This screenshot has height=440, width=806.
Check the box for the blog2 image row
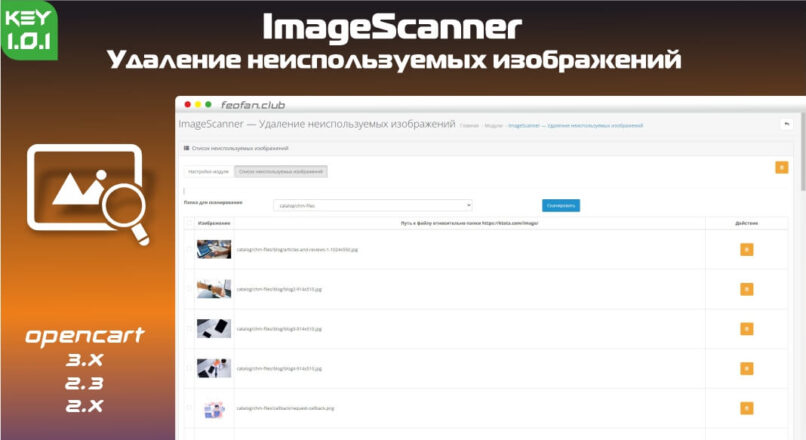[x=190, y=289]
